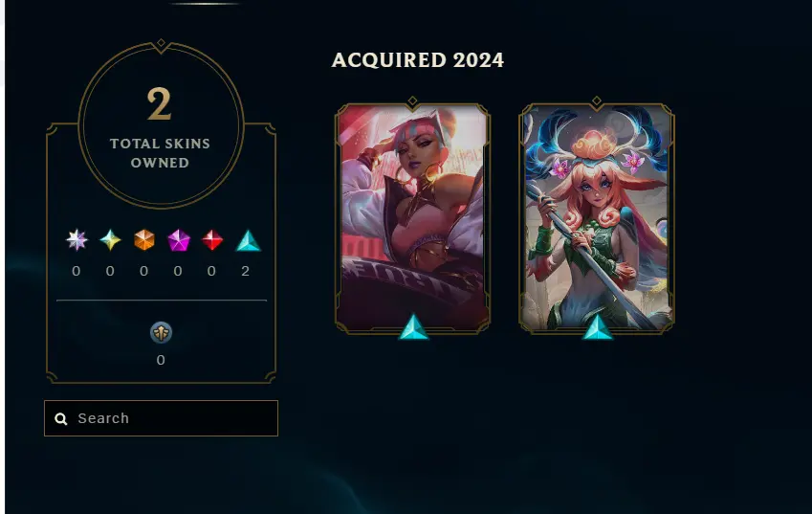Click the white Transcendent rarity gem icon

[x=77, y=240]
